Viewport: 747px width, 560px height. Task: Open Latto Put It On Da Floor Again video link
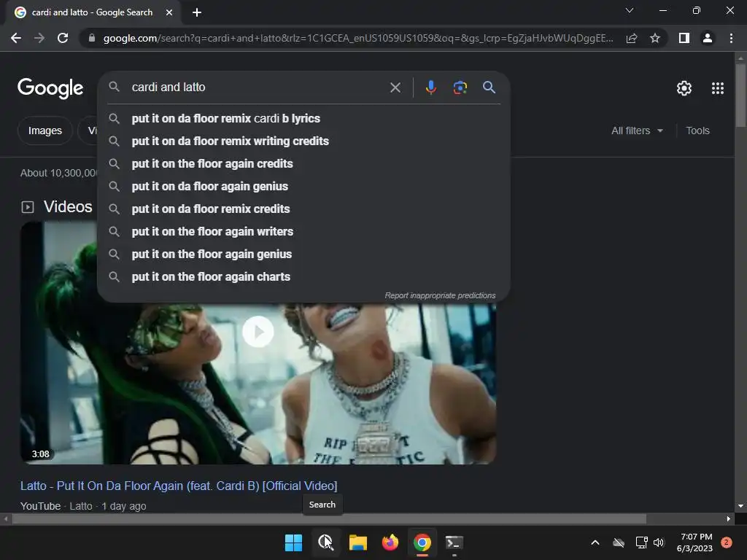pos(179,486)
